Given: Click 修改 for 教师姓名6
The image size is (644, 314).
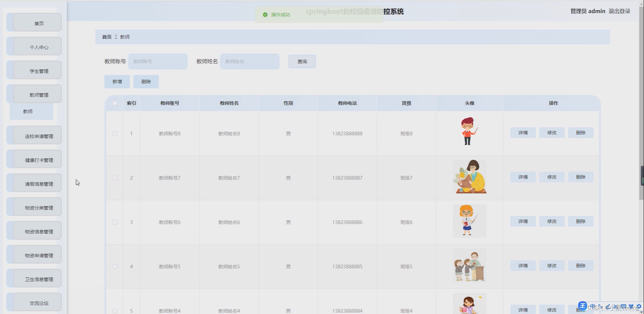Looking at the screenshot, I should coord(552,221).
